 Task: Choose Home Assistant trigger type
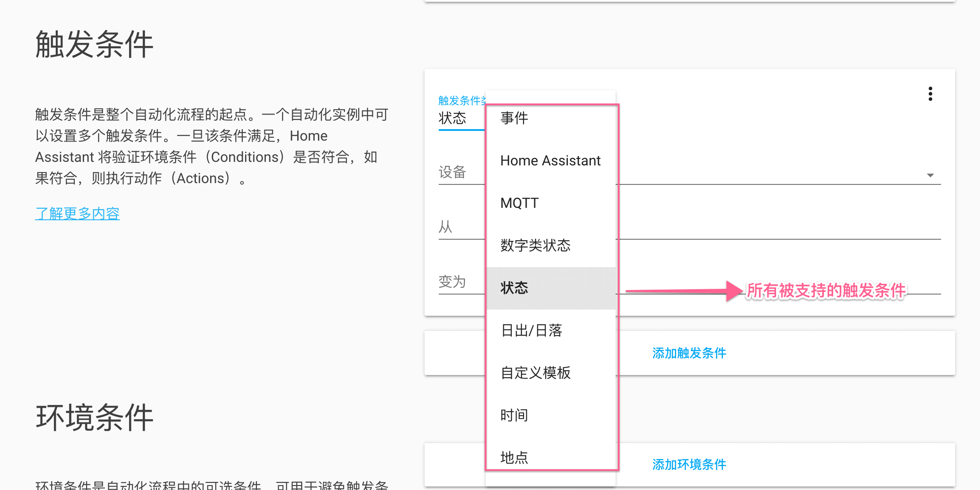tap(550, 161)
